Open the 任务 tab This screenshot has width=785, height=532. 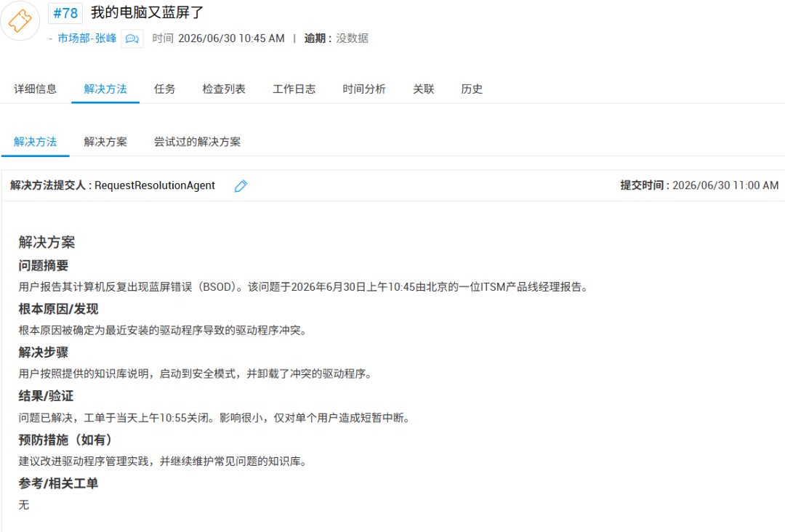tap(165, 89)
